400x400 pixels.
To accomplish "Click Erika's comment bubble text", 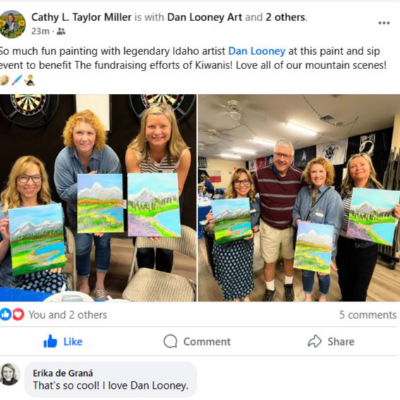I will [x=111, y=386].
